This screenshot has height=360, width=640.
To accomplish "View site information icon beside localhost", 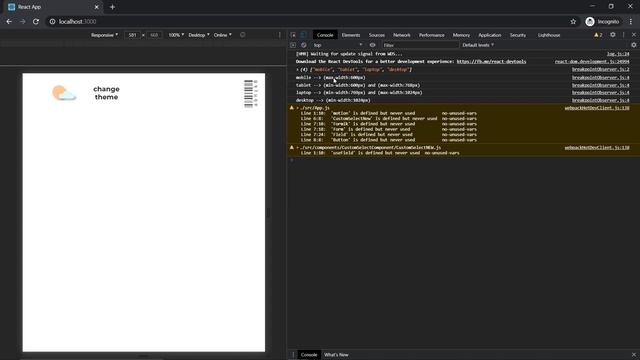I will click(52, 22).
